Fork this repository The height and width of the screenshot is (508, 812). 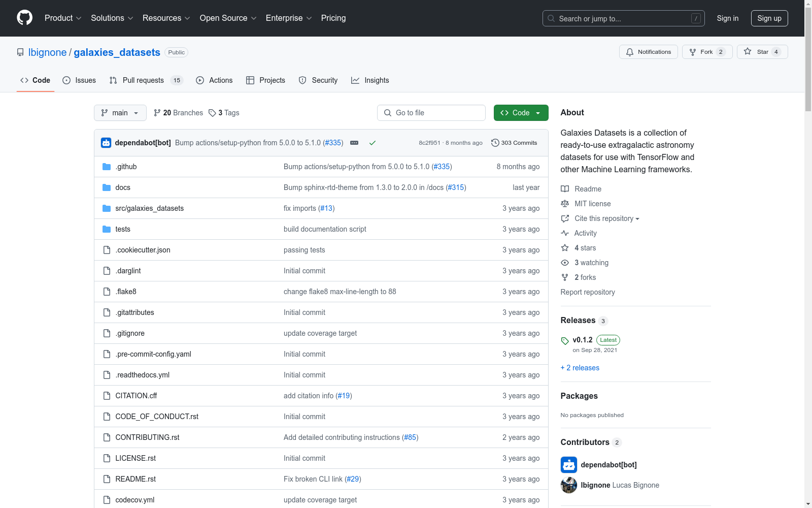[707, 52]
